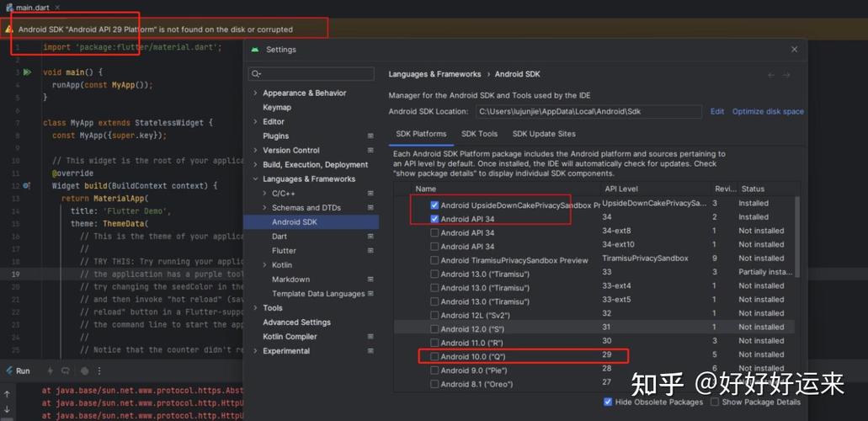
Task: Collapse Languages & Frameworks
Action: pyautogui.click(x=255, y=179)
